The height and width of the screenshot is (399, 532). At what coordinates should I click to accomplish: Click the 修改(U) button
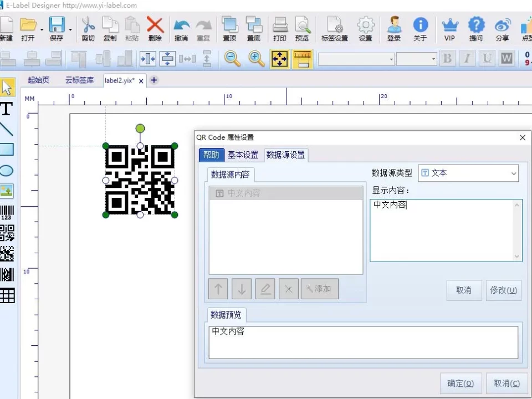pyautogui.click(x=504, y=290)
